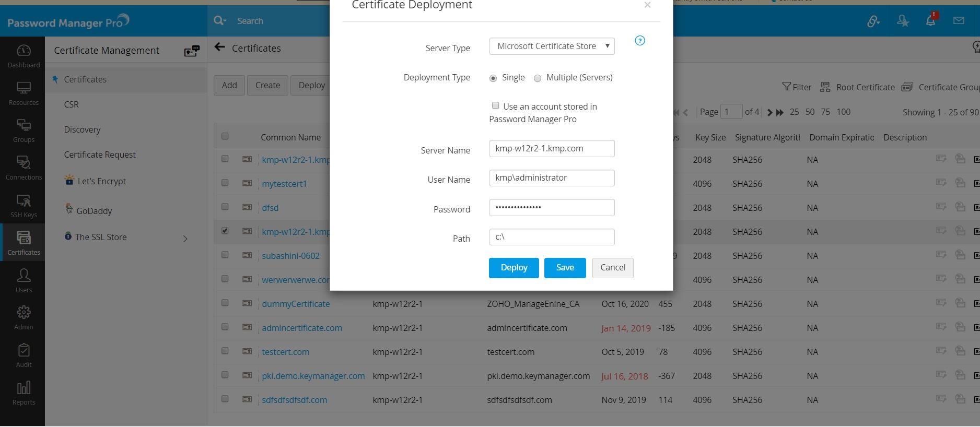Screen dimensions: 980x427
Task: Open Resources in the sidebar
Action: click(x=24, y=93)
